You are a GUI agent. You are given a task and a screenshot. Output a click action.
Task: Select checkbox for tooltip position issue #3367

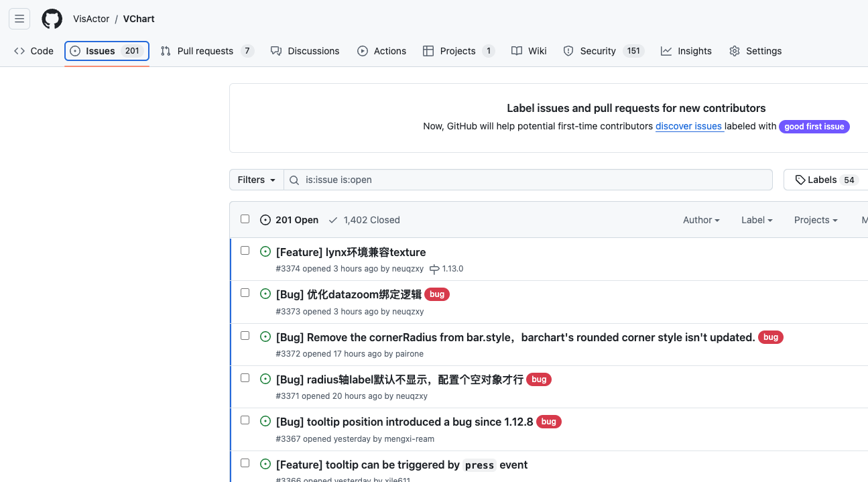[x=245, y=420]
